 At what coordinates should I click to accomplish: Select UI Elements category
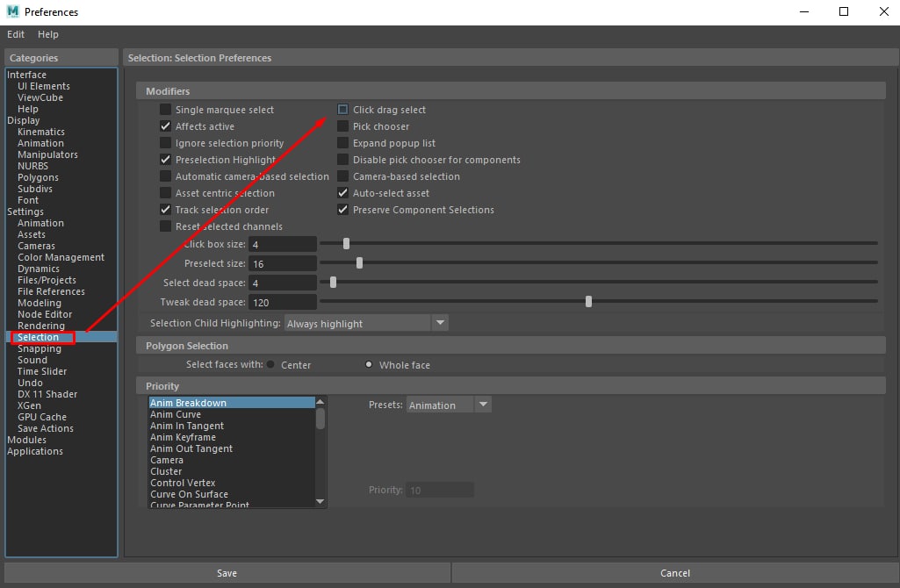[x=44, y=86]
